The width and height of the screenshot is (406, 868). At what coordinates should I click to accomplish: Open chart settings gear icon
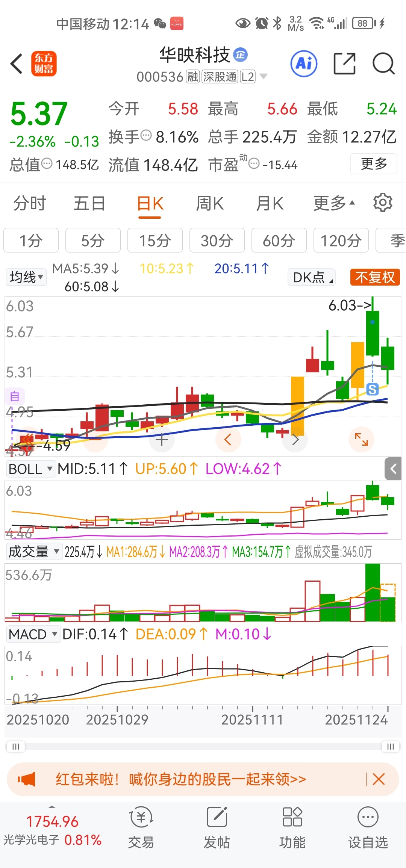click(383, 203)
